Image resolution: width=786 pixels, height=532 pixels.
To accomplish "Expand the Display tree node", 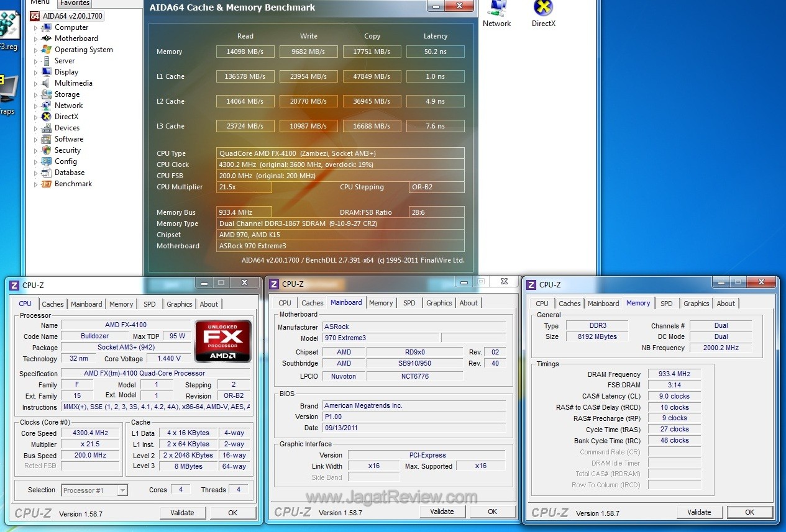I will [x=36, y=73].
